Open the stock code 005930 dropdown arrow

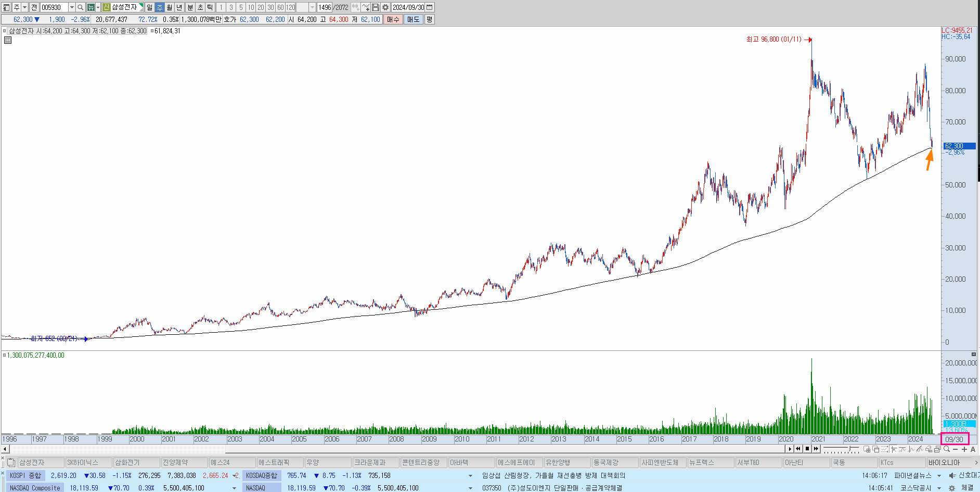[x=72, y=7]
